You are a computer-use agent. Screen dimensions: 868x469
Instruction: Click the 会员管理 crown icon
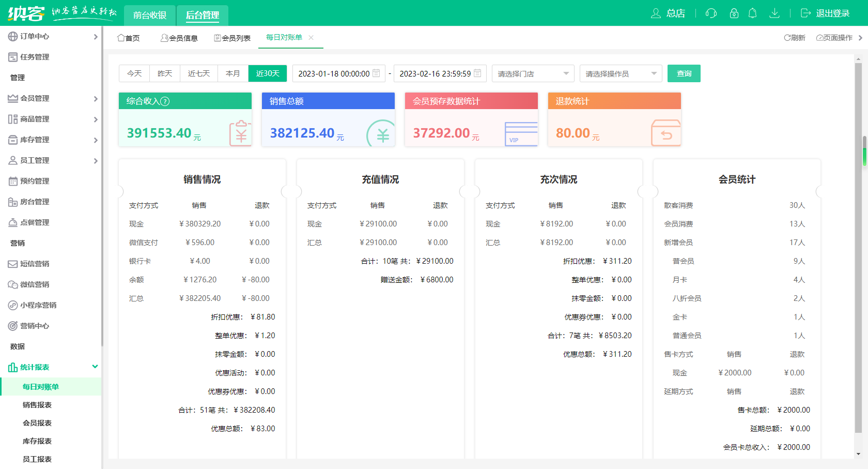coord(13,98)
